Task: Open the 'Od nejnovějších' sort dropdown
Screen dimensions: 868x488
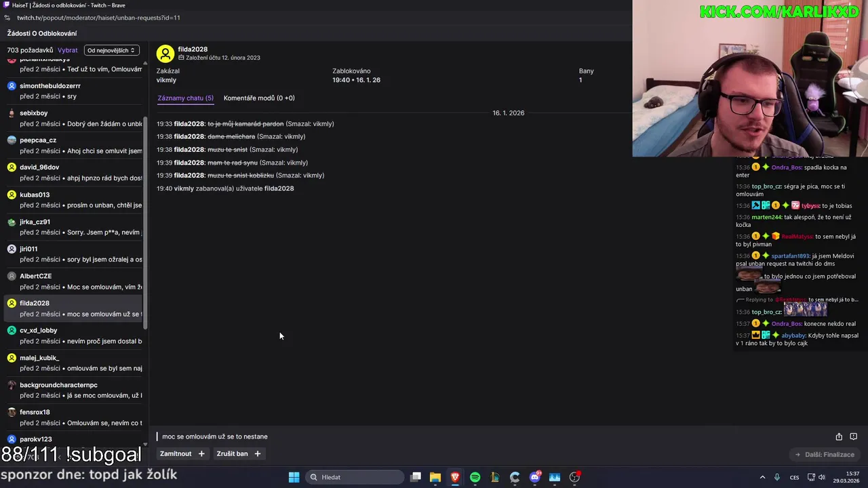Action: click(112, 50)
